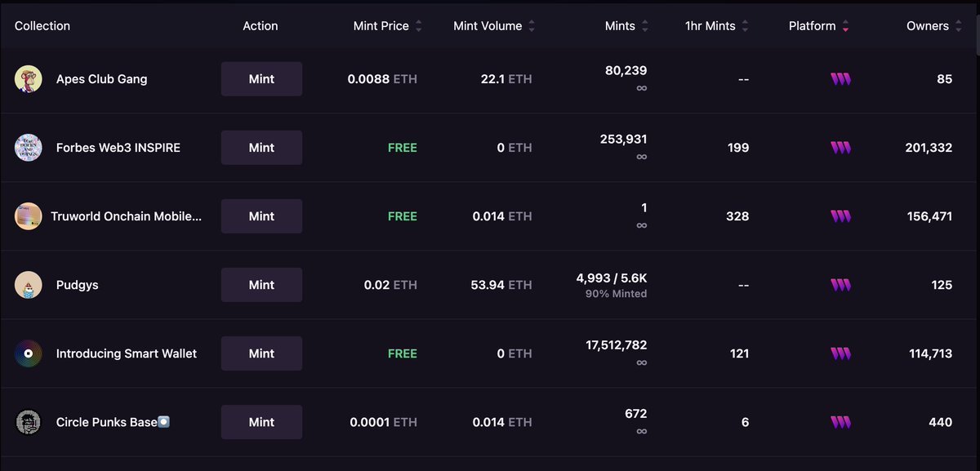Click platform logo in Apes Club Gang row
980x471 pixels.
[x=840, y=79]
